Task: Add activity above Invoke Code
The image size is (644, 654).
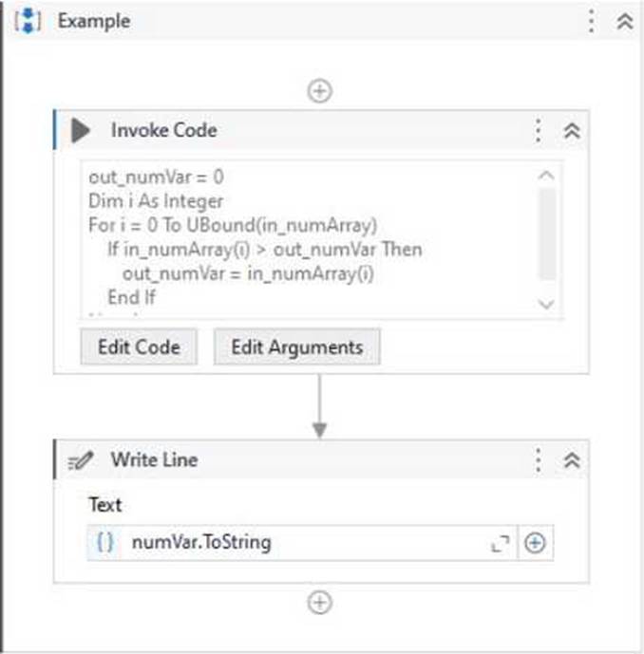Action: click(x=320, y=90)
